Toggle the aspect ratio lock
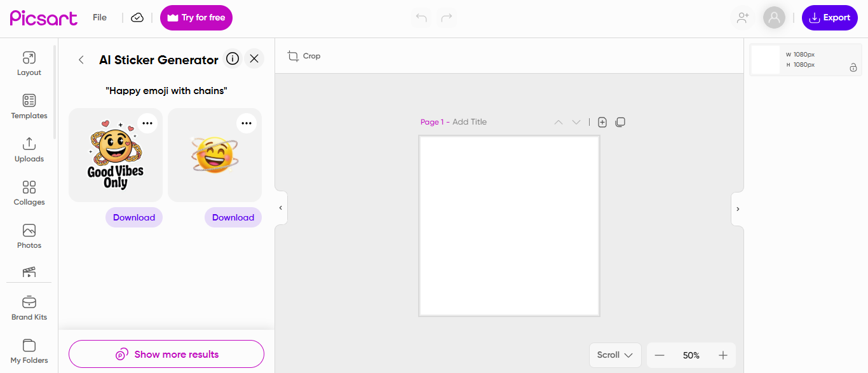 (x=853, y=67)
